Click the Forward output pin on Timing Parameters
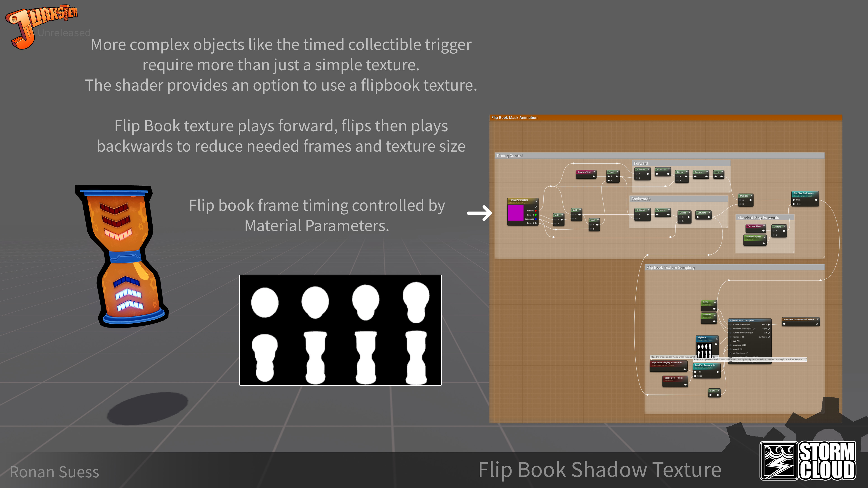The image size is (868, 488). coord(536,211)
